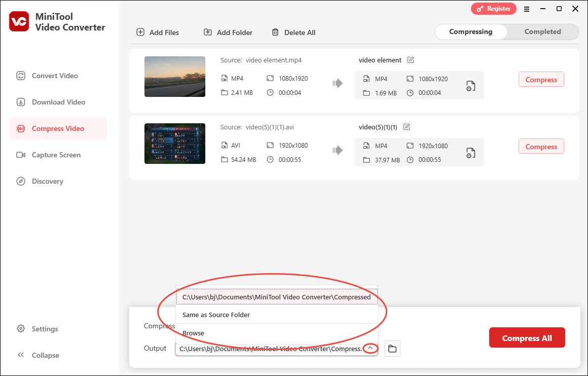Click the 1.69 MB output size
The height and width of the screenshot is (376, 588).
coord(386,93)
